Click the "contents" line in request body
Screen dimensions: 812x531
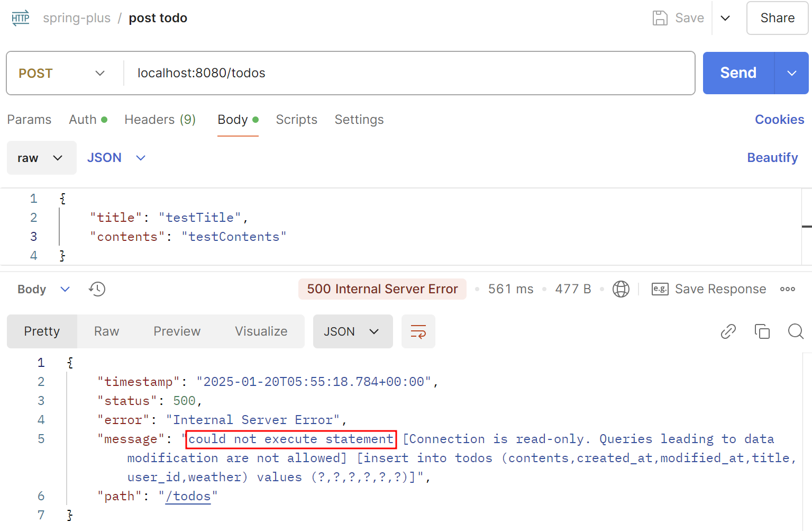[x=188, y=237]
